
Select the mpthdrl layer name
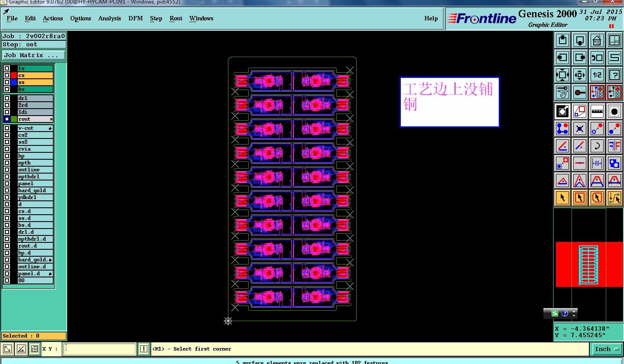(x=36, y=177)
